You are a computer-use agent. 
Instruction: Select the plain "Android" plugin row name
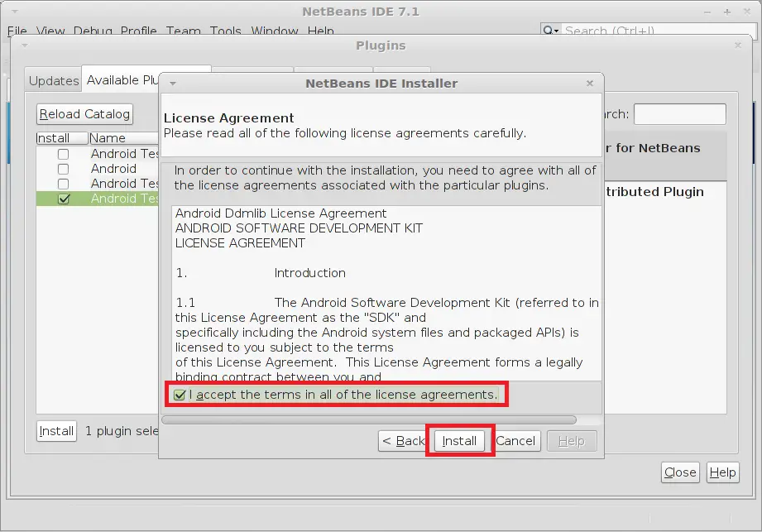[113, 169]
